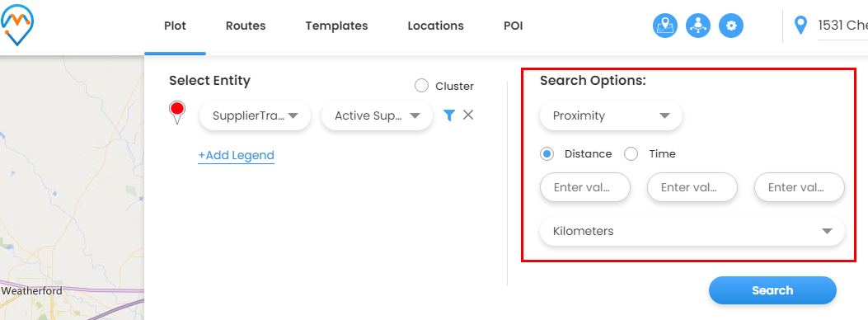This screenshot has height=320, width=868.
Task: Click the MappyField logo icon
Action: click(17, 25)
